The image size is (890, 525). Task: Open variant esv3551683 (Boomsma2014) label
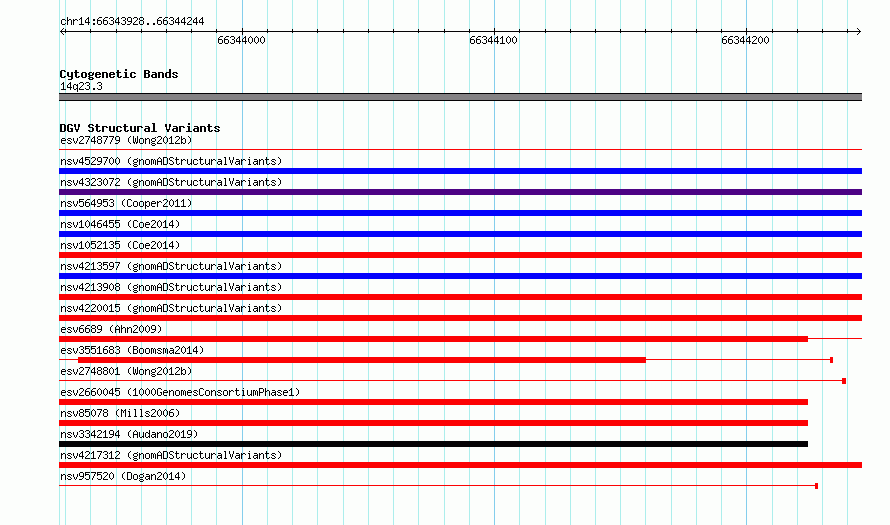[x=132, y=350]
